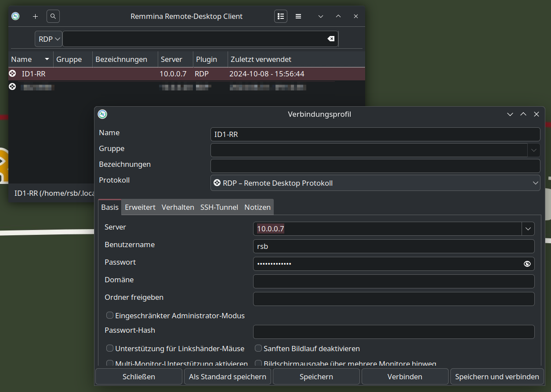Tick Sanften Bildlauf deaktivieren checkbox
Viewport: 551px width, 392px height.
click(258, 349)
